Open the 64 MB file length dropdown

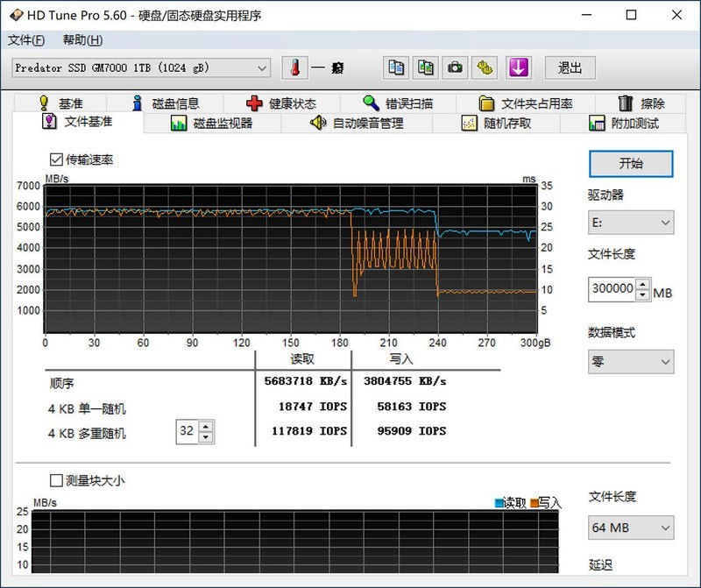631,528
